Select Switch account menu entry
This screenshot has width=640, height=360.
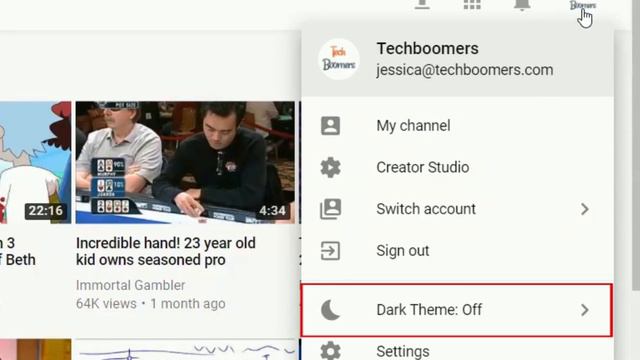457,209
